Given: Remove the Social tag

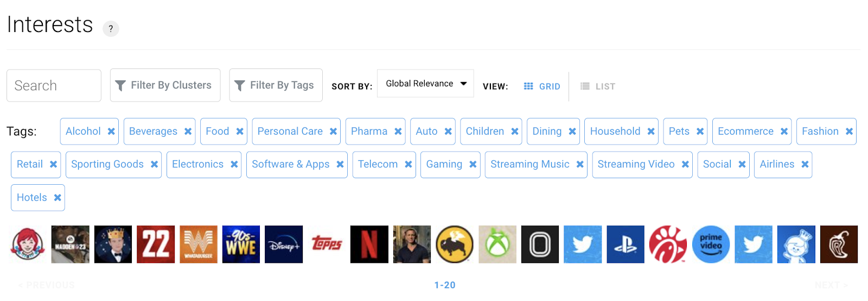Looking at the screenshot, I should [742, 165].
